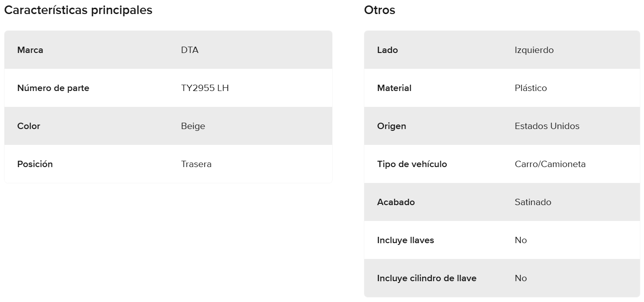Click the "Satinado" finish value
Viewport: 644px width, 302px height.
(533, 202)
